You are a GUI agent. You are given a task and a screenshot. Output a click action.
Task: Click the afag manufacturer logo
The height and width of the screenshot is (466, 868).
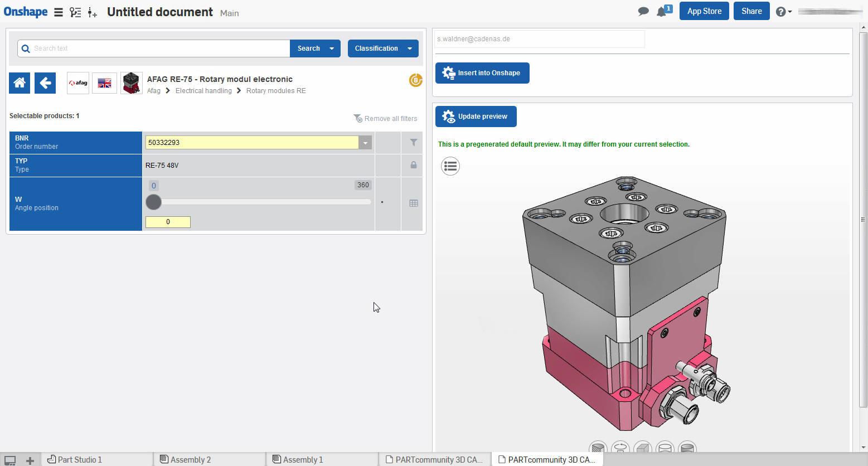tap(78, 83)
